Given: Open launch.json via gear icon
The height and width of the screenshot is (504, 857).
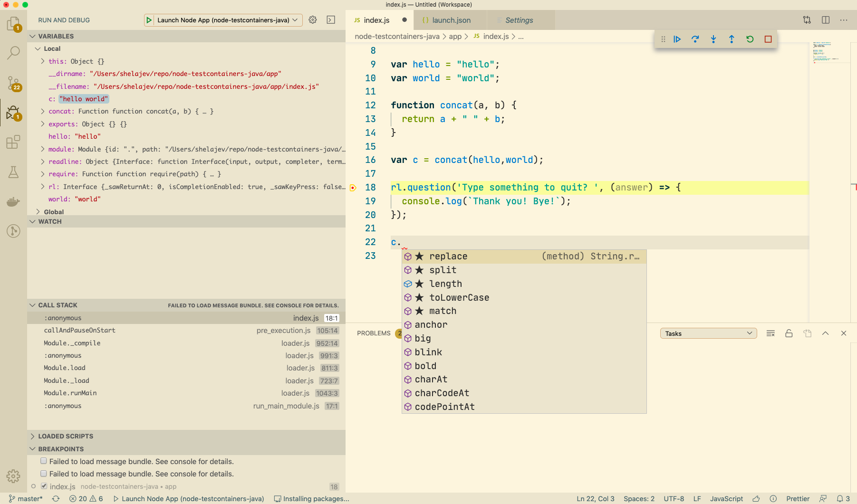Looking at the screenshot, I should 312,20.
